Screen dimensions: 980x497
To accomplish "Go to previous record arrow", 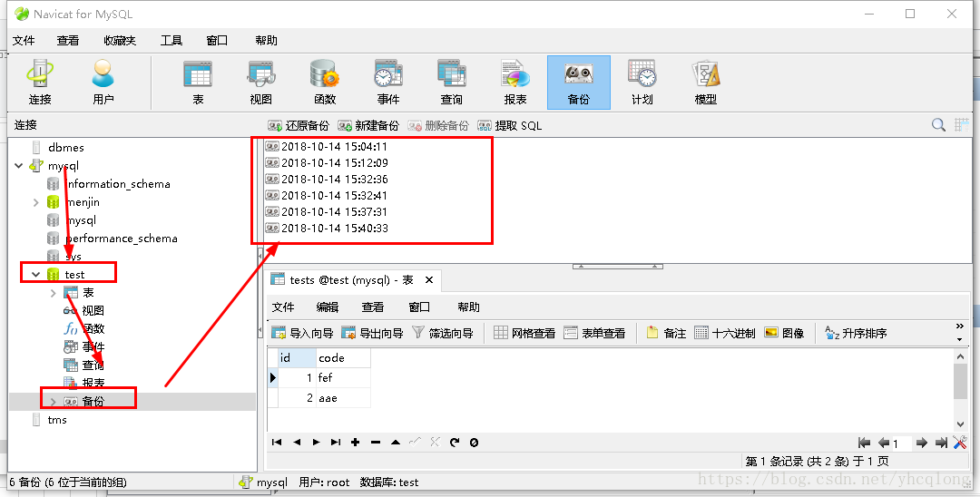I will [x=297, y=442].
